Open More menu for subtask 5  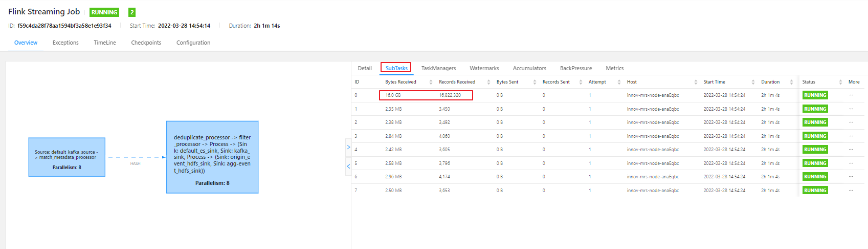click(851, 163)
